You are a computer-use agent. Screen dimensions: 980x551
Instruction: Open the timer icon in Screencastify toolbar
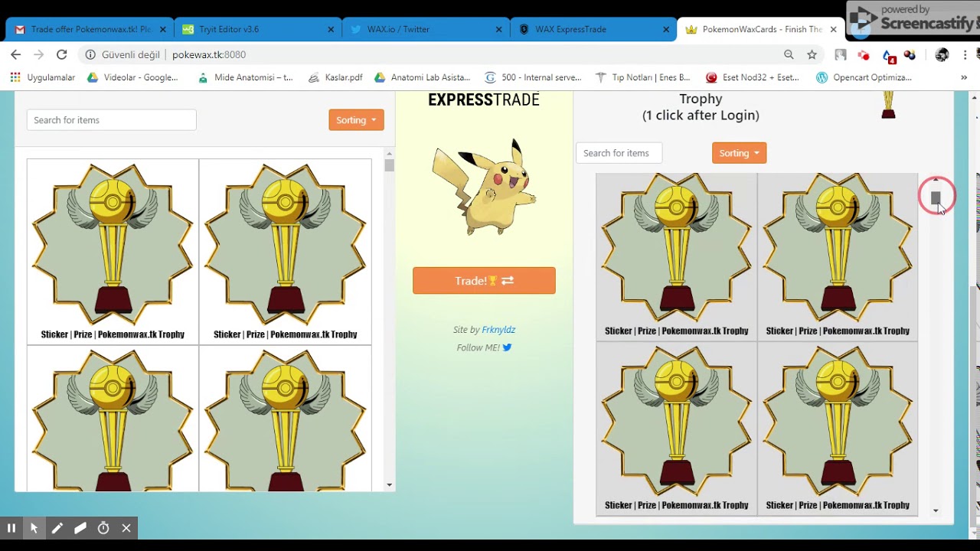click(x=103, y=528)
